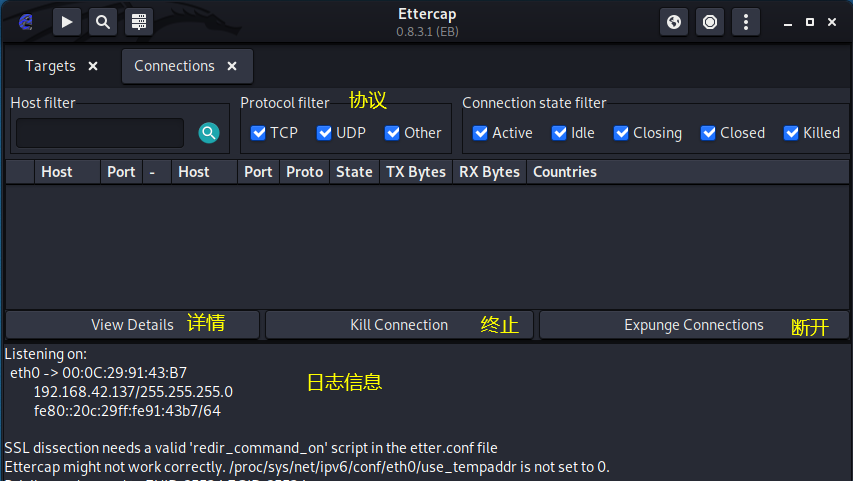The width and height of the screenshot is (853, 481).
Task: Toggle the Killed state checkbox
Action: (790, 133)
